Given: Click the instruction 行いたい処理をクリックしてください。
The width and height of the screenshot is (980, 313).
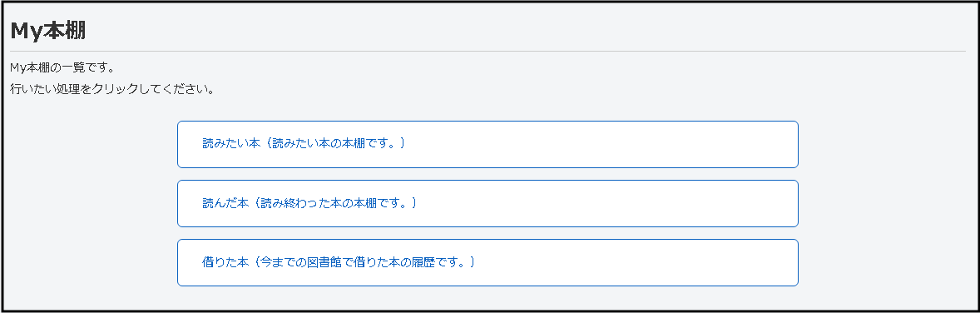Looking at the screenshot, I should tap(113, 89).
